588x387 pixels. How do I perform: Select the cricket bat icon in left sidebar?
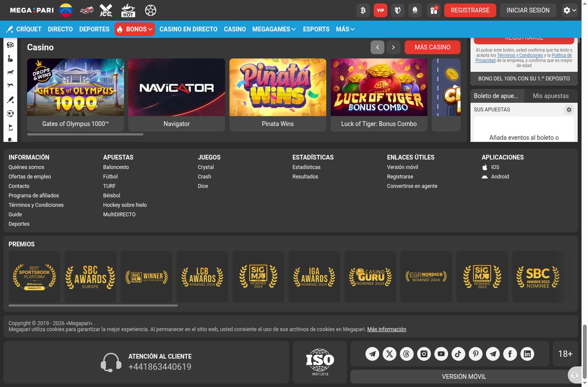click(x=10, y=100)
